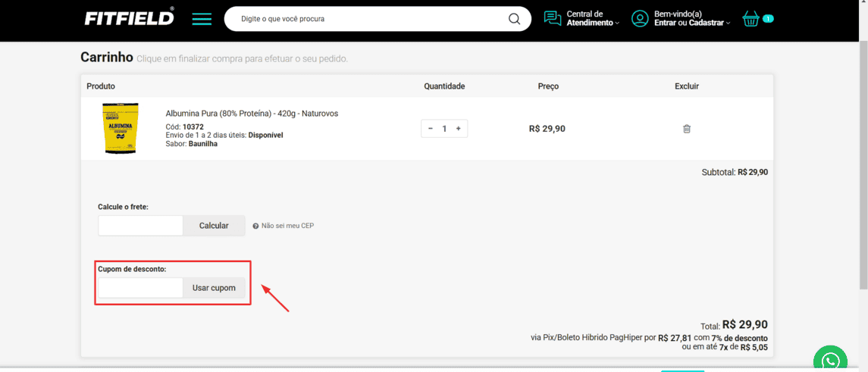Image resolution: width=868 pixels, height=372 pixels.
Task: Click the item price 'R$ 29,90' in Preço column
Action: point(547,129)
